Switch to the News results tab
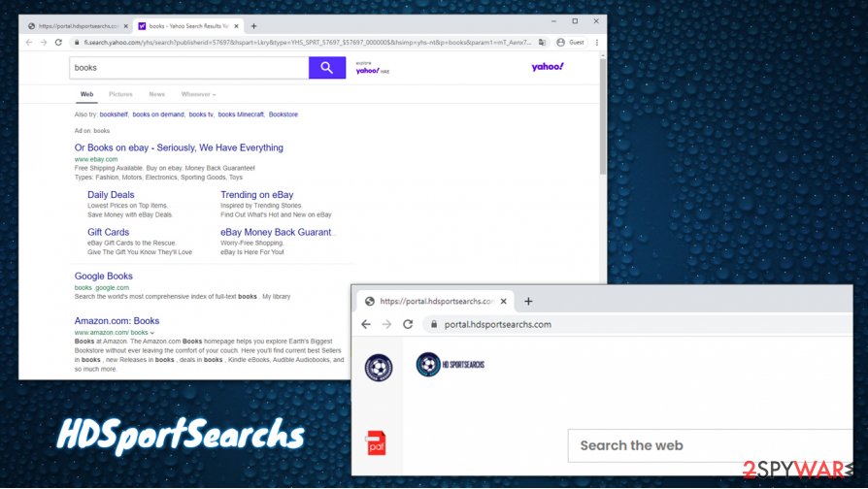The width and height of the screenshot is (868, 489). [x=157, y=94]
